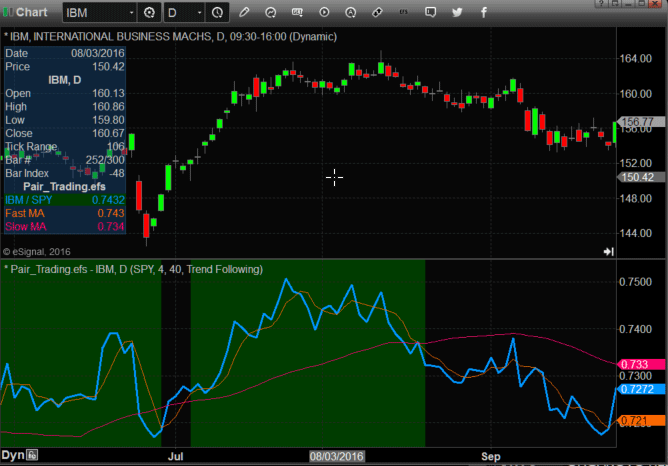
Task: Click the orange 0.721 Fast MA value tag
Action: (x=641, y=421)
